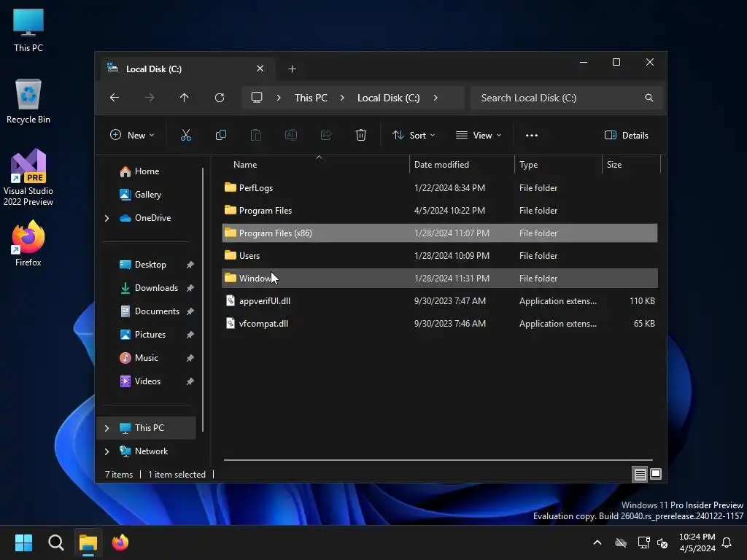
Task: Add a new tab
Action: [x=292, y=69]
